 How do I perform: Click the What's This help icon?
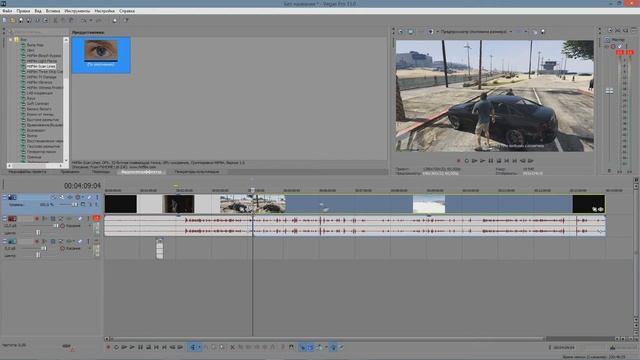pyautogui.click(x=126, y=20)
